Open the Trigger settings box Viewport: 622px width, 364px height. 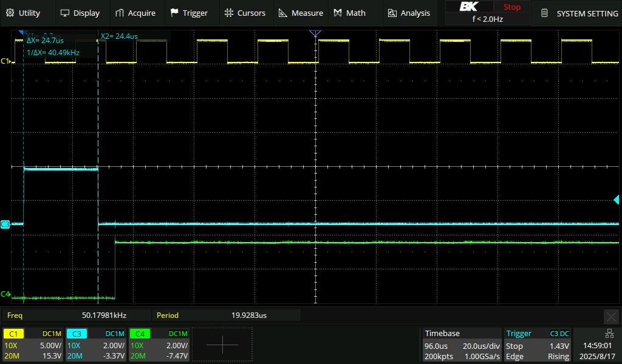[x=538, y=345]
